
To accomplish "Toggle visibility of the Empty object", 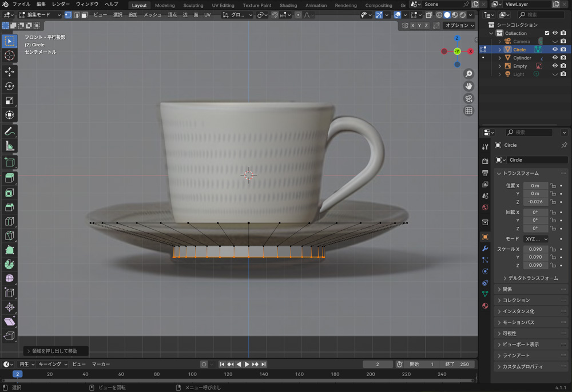I will click(554, 66).
